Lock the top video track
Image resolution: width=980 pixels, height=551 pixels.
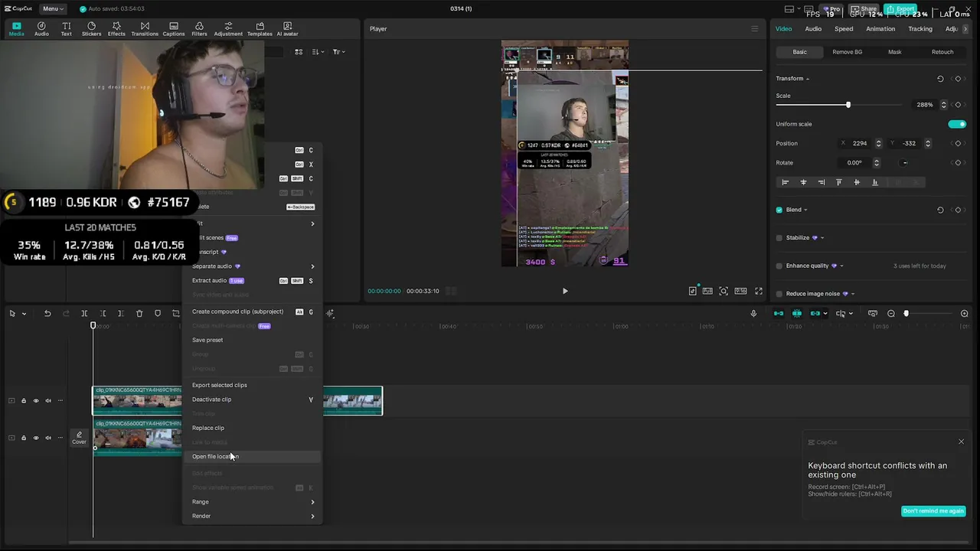tap(23, 400)
